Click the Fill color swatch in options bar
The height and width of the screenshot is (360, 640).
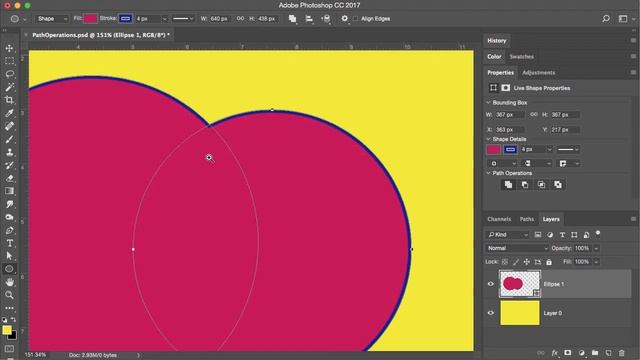91,19
